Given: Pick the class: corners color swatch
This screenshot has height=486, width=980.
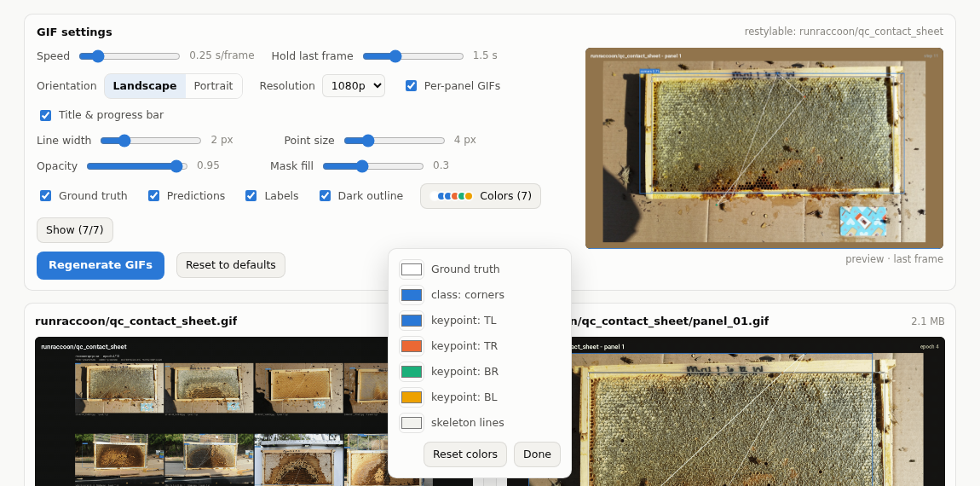Looking at the screenshot, I should click(x=412, y=295).
